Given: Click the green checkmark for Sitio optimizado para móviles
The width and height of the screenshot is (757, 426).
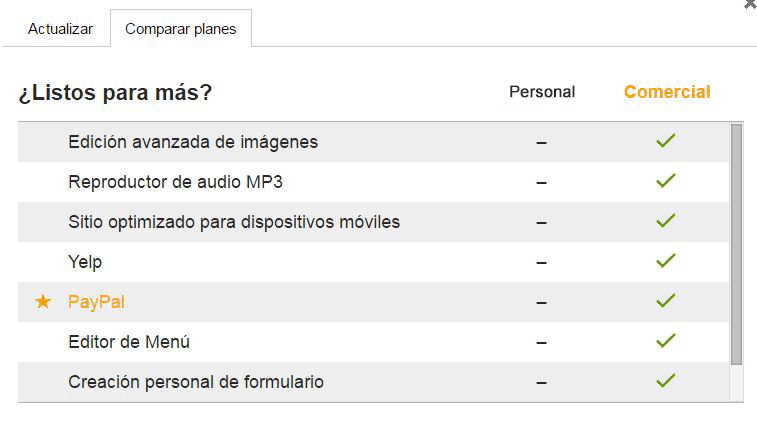Looking at the screenshot, I should click(666, 221).
